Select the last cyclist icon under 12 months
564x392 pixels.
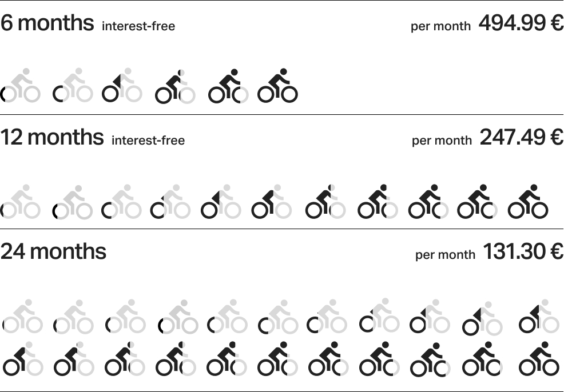[x=528, y=202]
